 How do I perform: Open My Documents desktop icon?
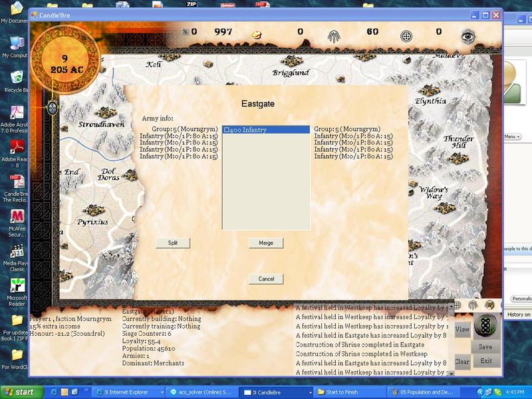(15, 13)
